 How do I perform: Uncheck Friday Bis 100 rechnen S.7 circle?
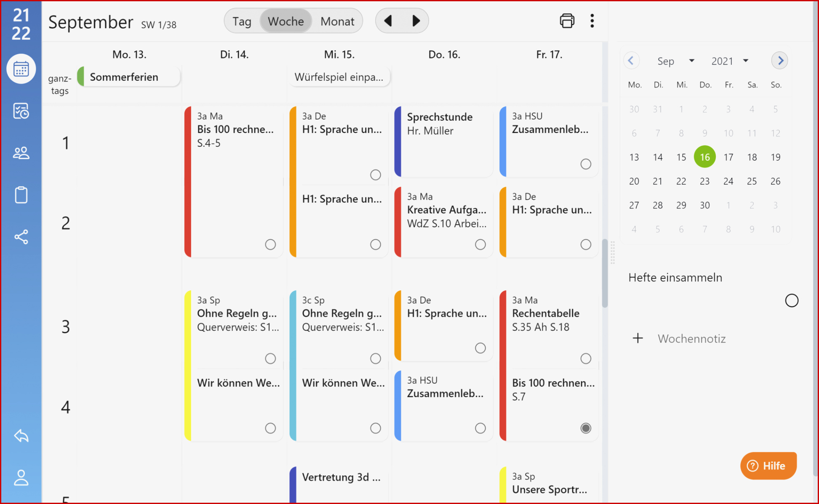[x=586, y=428]
